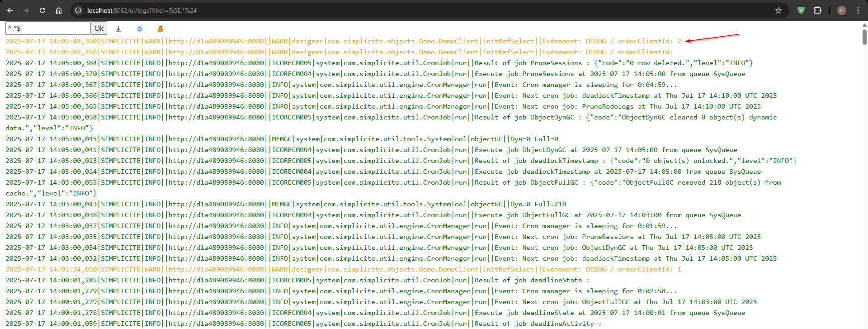This screenshot has height=329, width=868.
Task: View site information for localhost
Action: tap(78, 10)
